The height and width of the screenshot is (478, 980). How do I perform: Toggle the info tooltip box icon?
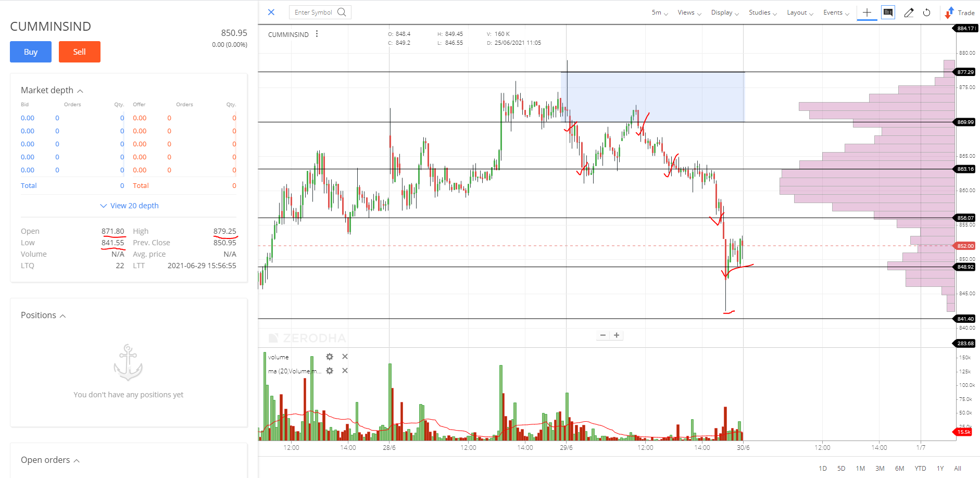coord(888,12)
